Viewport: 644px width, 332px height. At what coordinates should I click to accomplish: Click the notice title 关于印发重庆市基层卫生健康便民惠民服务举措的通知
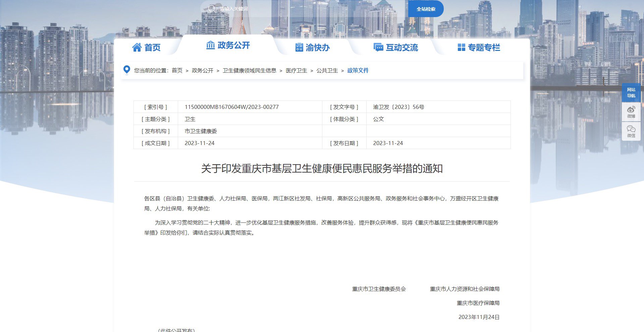coord(322,168)
